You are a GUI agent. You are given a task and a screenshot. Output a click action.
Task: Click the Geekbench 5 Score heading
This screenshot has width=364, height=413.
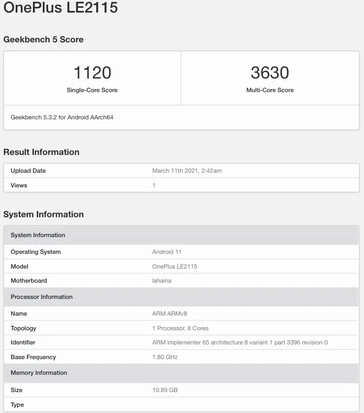(43, 39)
